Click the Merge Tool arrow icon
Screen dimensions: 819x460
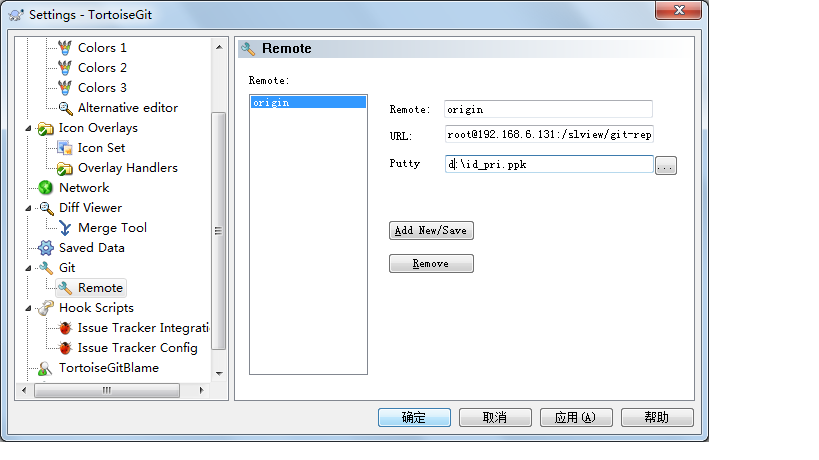point(65,228)
